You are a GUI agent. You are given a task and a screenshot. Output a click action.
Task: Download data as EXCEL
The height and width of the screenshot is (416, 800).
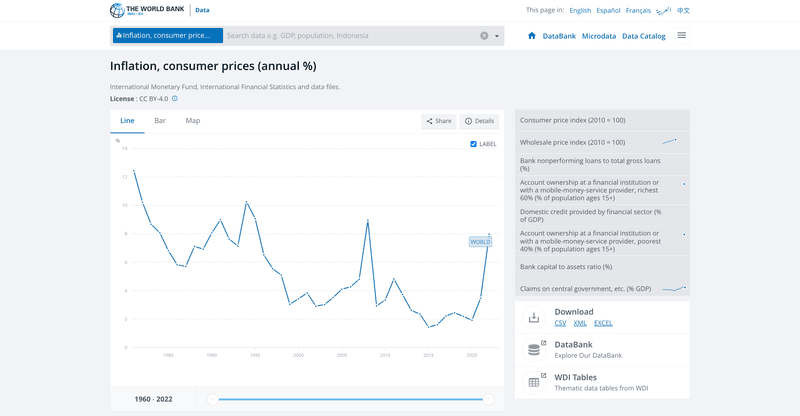pos(603,323)
